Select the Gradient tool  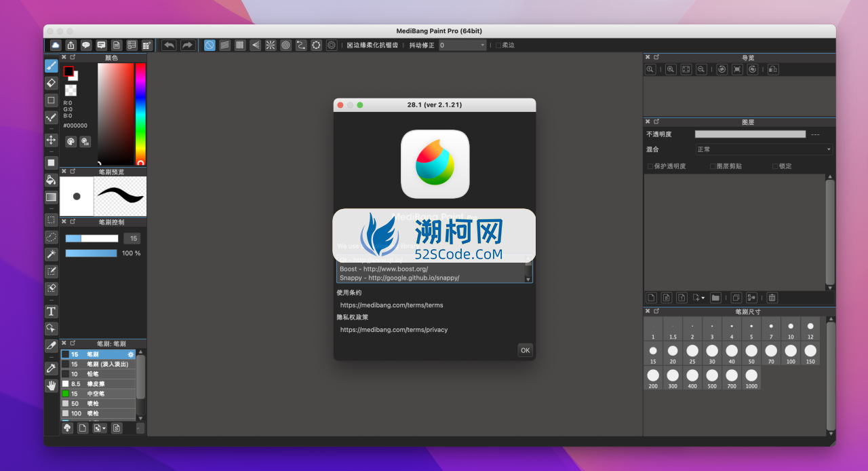(51, 197)
